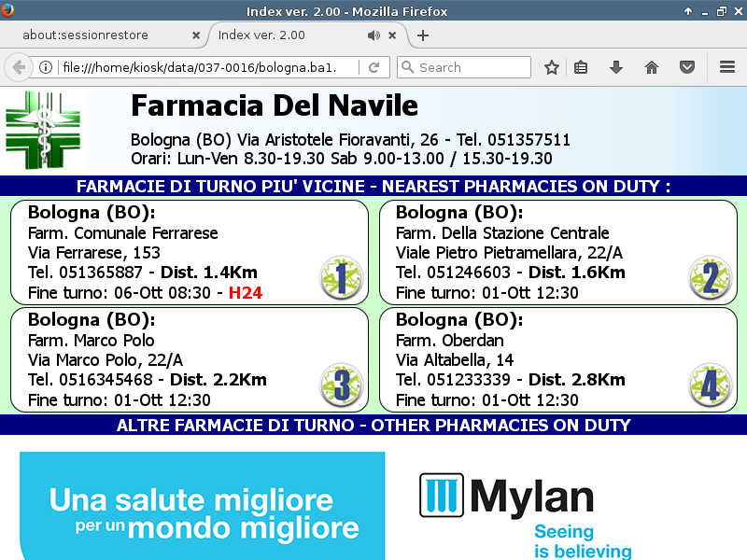Open the Pocket save icon

686,67
